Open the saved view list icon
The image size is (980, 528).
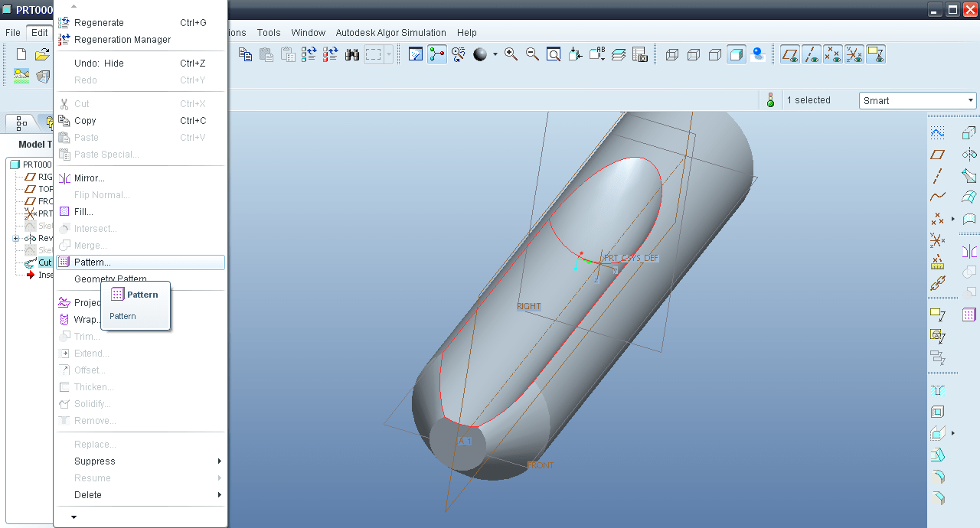tap(597, 54)
